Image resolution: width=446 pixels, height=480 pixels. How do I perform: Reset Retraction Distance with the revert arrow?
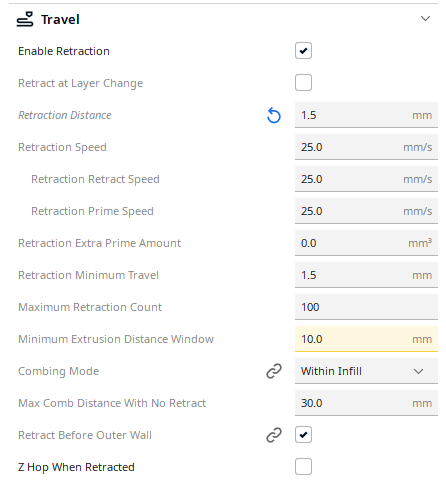click(x=274, y=115)
